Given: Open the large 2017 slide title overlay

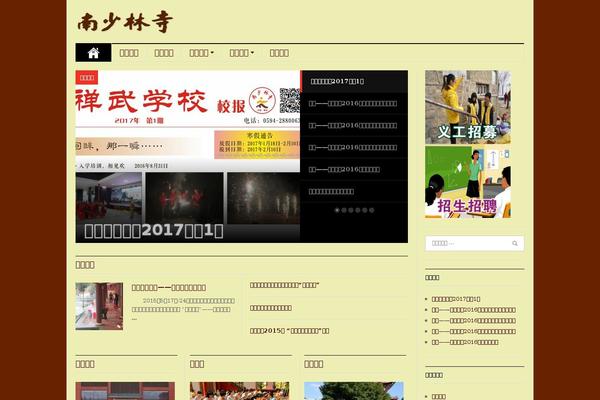Looking at the screenshot, I should tap(153, 231).
